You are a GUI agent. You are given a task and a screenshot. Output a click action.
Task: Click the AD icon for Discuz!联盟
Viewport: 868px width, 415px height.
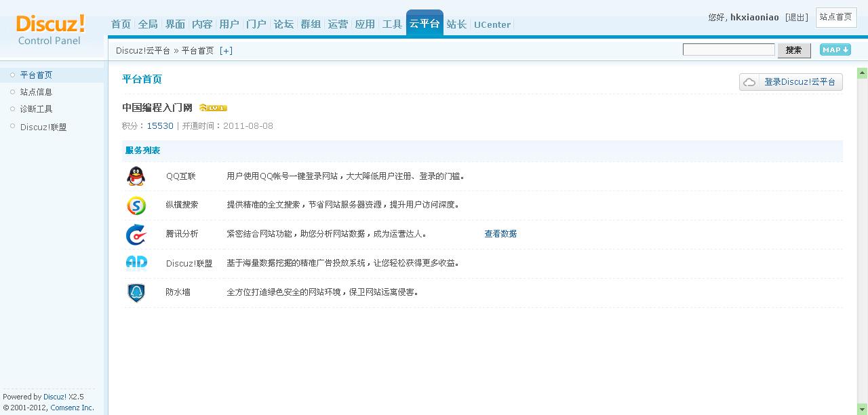pos(136,262)
